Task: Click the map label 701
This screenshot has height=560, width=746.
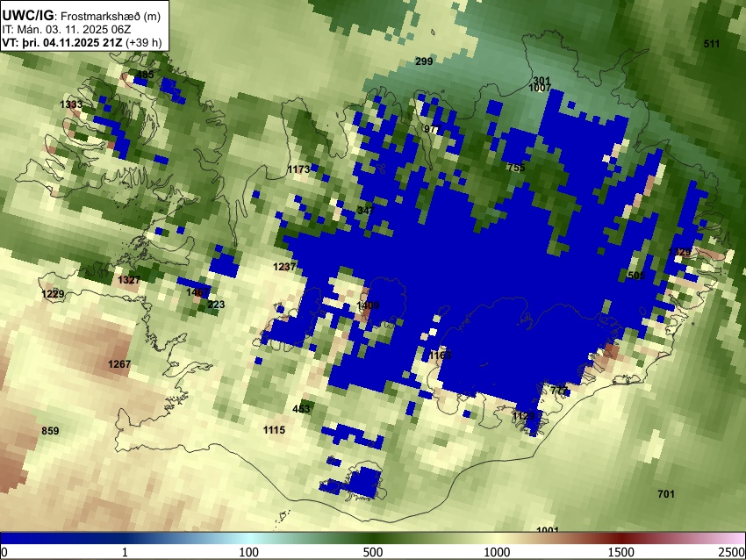Action: pyautogui.click(x=666, y=494)
